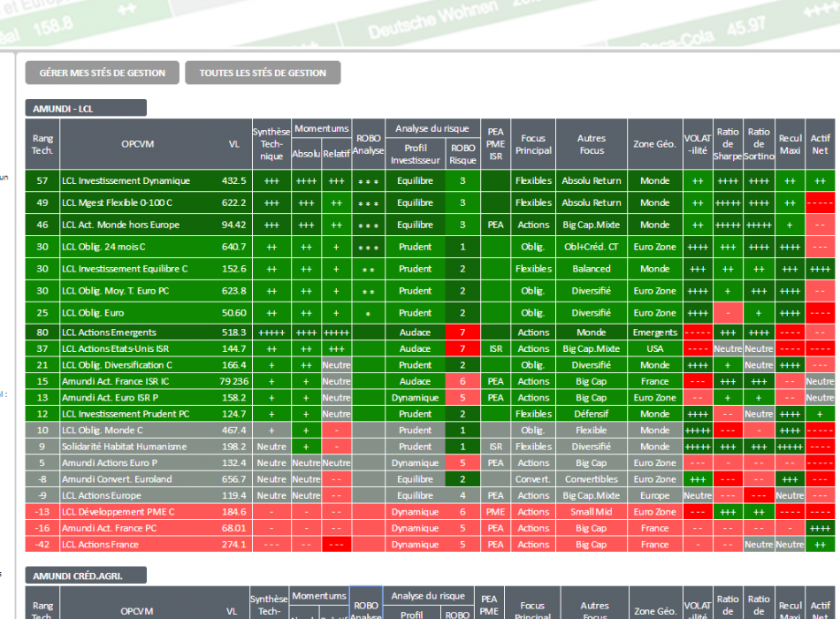
Task: Click Amundi Actions Euro P
Action: click(110, 462)
